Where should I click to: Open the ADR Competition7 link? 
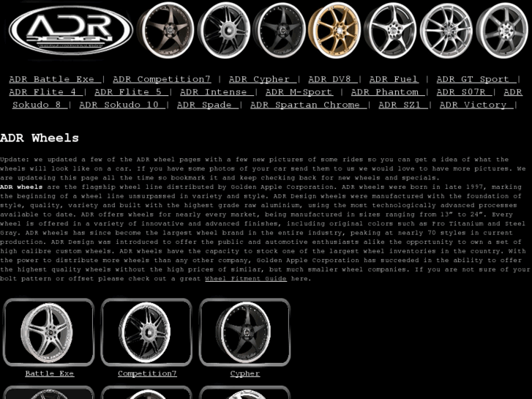click(162, 80)
